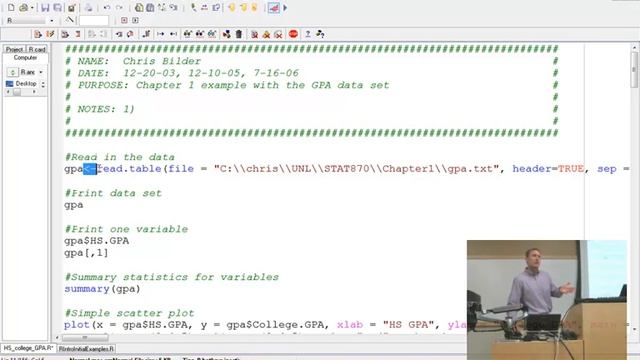Screen dimensions: 640x360
Task: Click the second gray document icon in top toolbar
Action: 150,7
